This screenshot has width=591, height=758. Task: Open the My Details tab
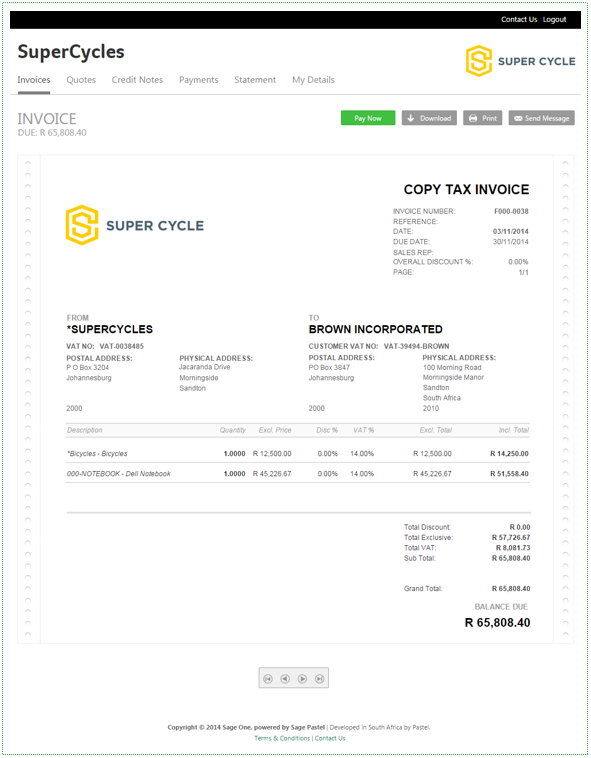pyautogui.click(x=313, y=80)
